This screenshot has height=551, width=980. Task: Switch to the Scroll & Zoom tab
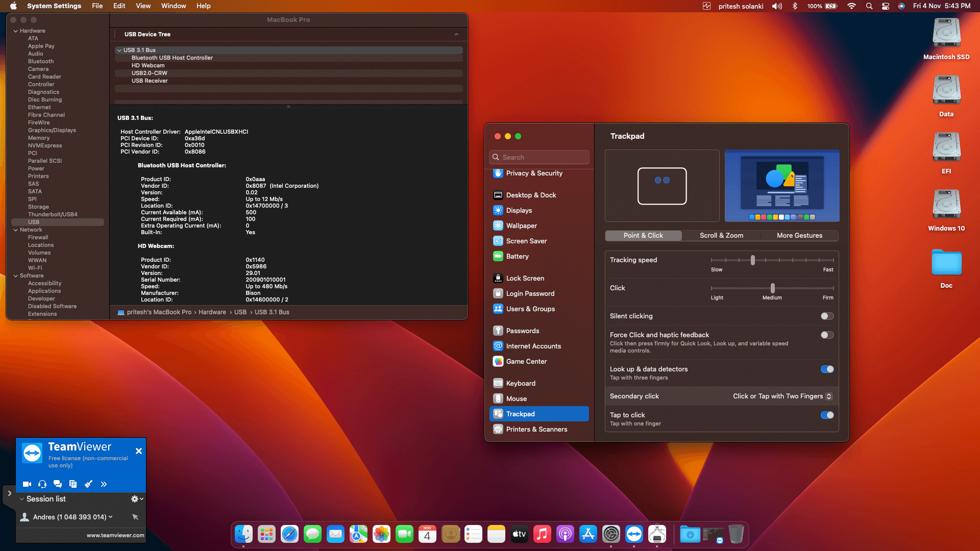721,235
